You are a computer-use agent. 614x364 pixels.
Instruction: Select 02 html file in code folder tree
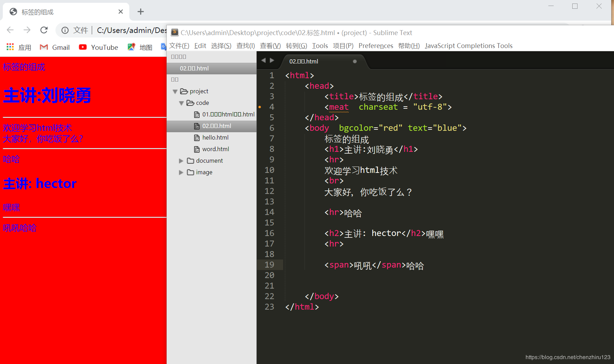[212, 126]
